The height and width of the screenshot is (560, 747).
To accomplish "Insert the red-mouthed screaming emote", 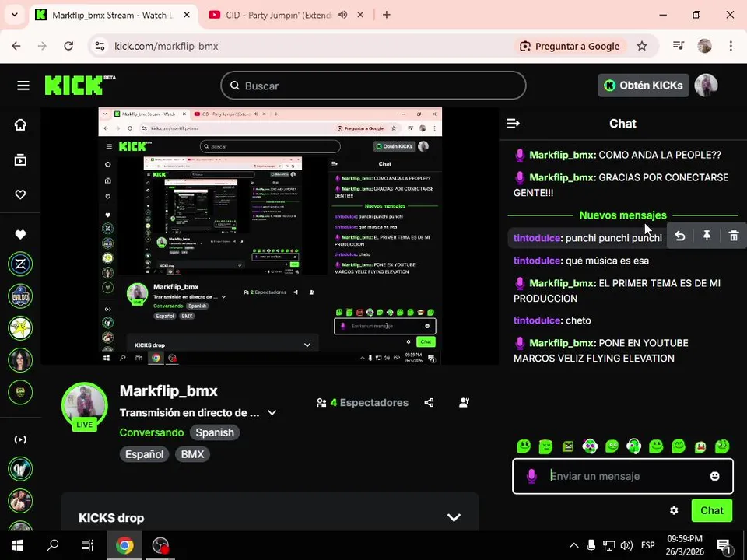I will click(700, 446).
